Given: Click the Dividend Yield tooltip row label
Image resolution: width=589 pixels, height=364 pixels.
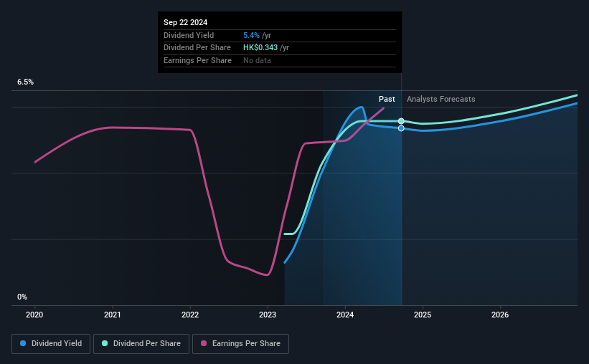Looking at the screenshot, I should click(189, 35).
